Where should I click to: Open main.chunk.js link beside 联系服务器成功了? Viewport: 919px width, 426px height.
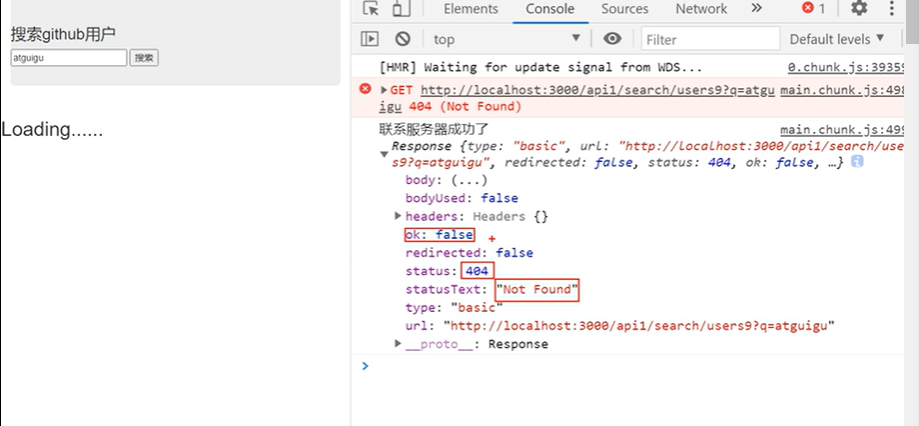tap(842, 130)
